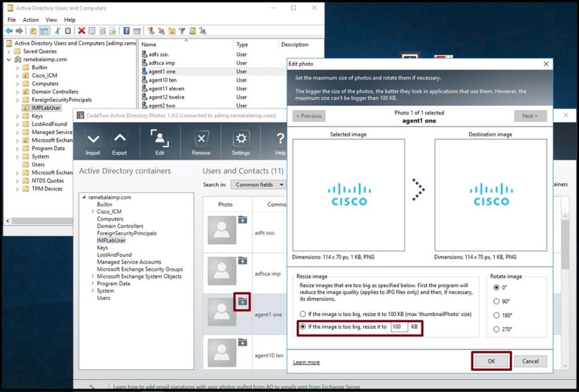Select 0° rotation radio button
This screenshot has height=392, width=579.
(x=496, y=288)
